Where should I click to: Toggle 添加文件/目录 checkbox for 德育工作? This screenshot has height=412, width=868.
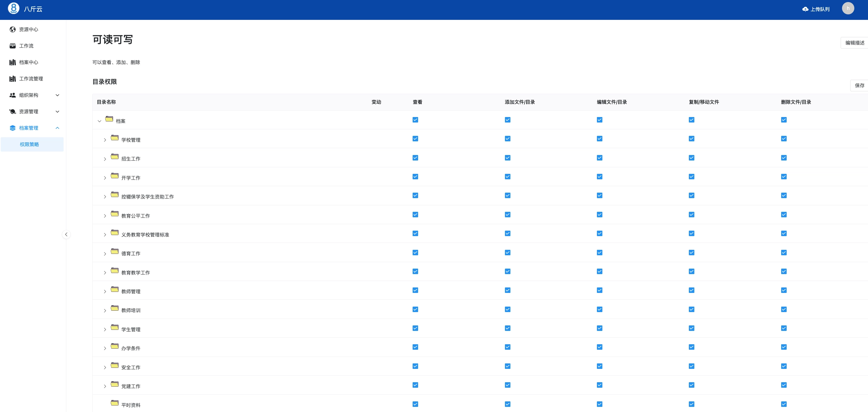pos(507,253)
